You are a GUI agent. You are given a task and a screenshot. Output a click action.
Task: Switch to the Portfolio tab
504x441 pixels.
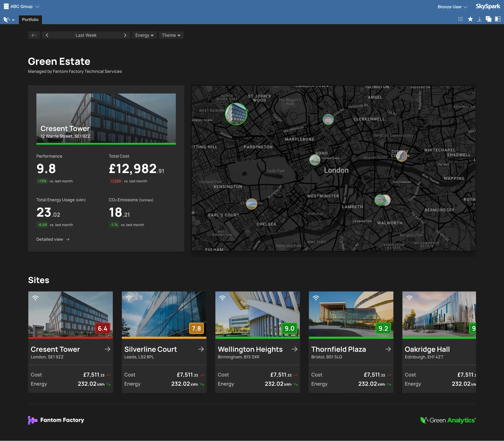(30, 19)
